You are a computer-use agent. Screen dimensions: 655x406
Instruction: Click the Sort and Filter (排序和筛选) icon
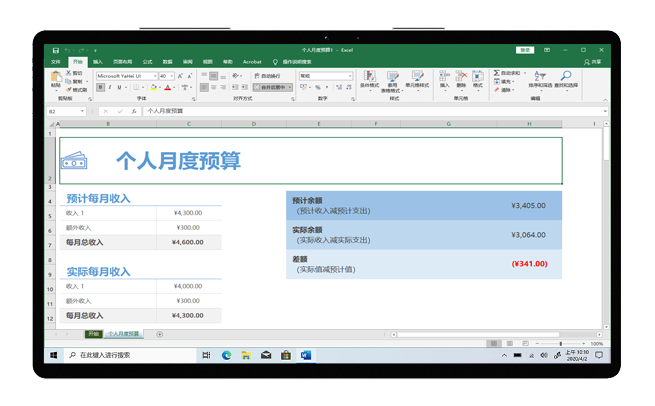click(x=540, y=78)
